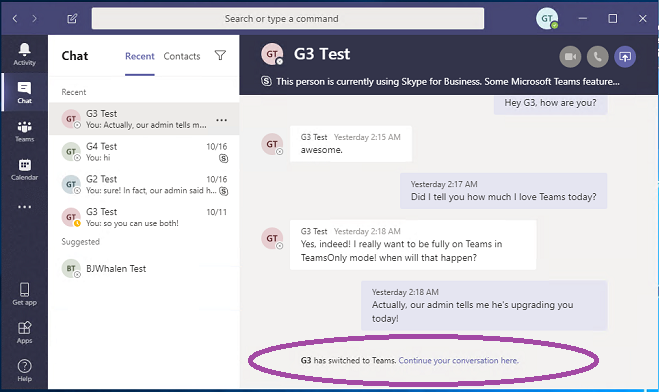The height and width of the screenshot is (392, 660).
Task: Open the Chat section in sidebar
Action: (24, 92)
